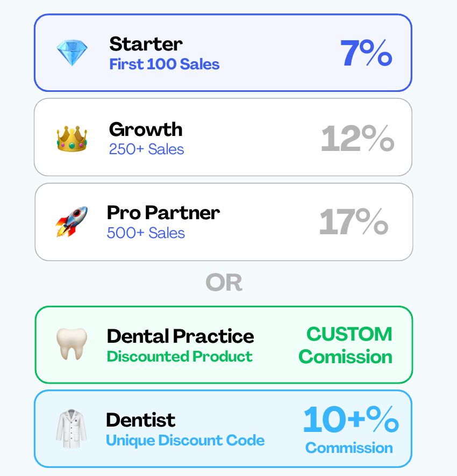
Task: Click the rocket icon on Pro Partner
Action: pos(72,222)
